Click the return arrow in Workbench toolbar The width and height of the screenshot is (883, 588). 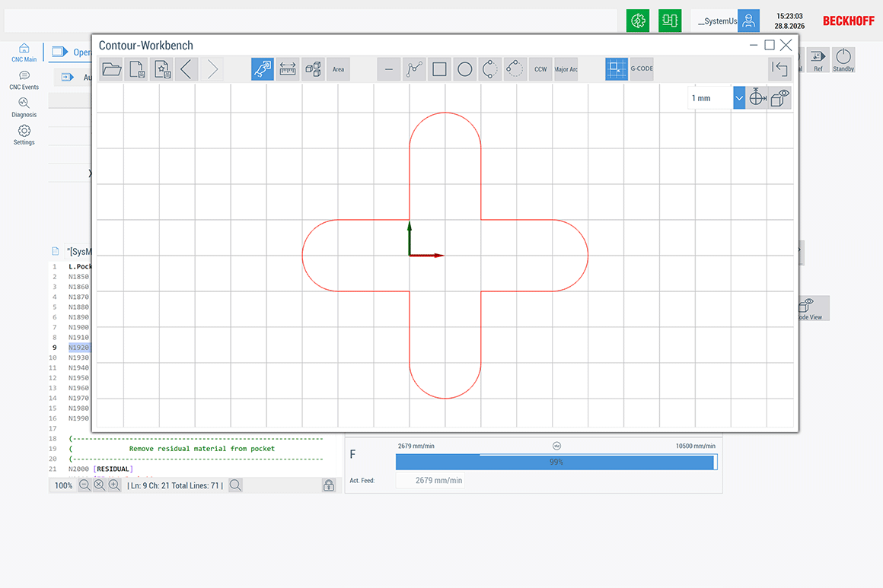[780, 69]
